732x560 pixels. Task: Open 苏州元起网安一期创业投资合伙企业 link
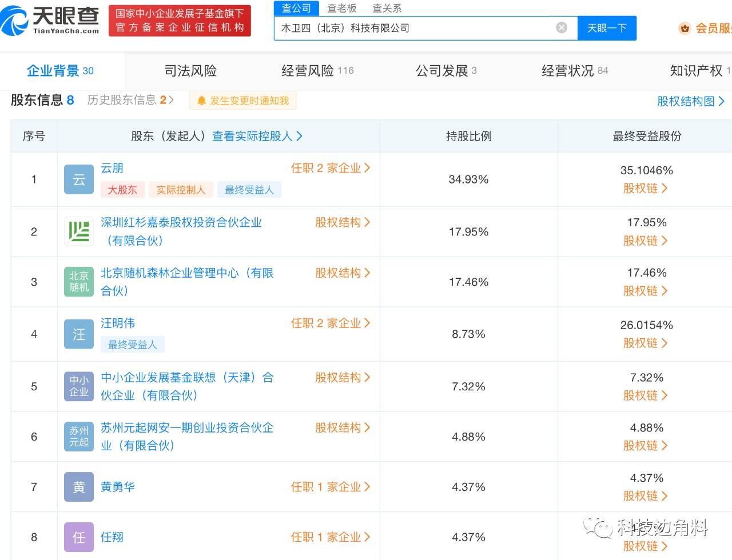pos(187,437)
